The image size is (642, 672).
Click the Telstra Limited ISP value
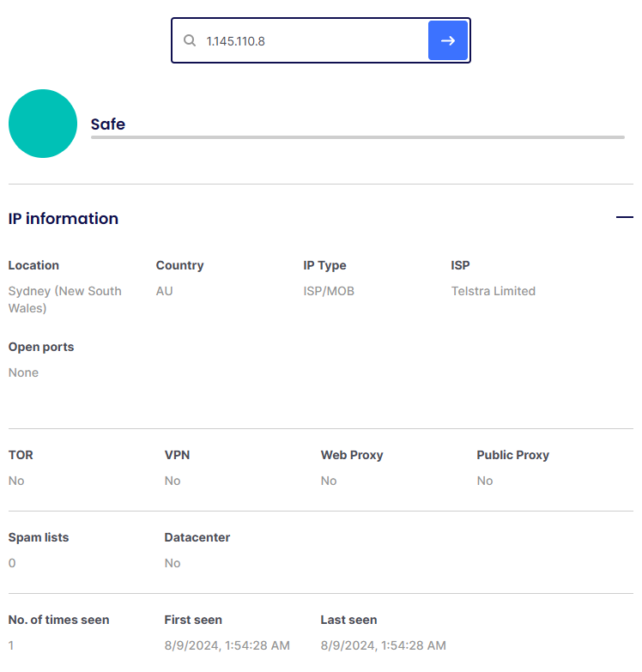[493, 291]
